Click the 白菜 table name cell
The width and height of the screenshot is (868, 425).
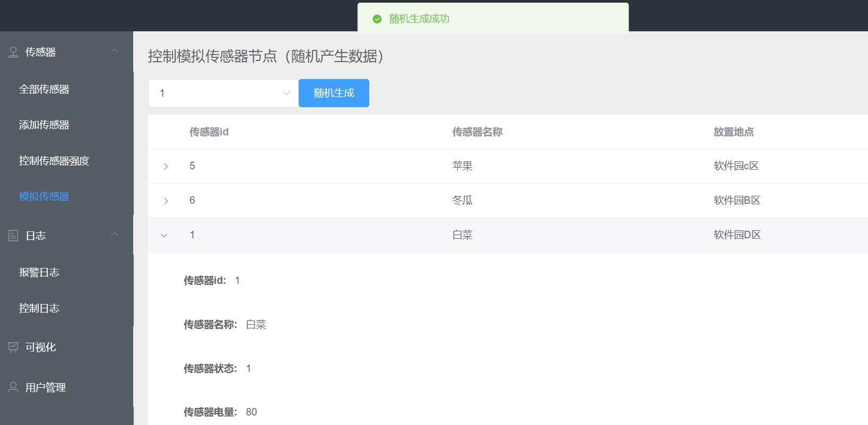pyautogui.click(x=462, y=235)
